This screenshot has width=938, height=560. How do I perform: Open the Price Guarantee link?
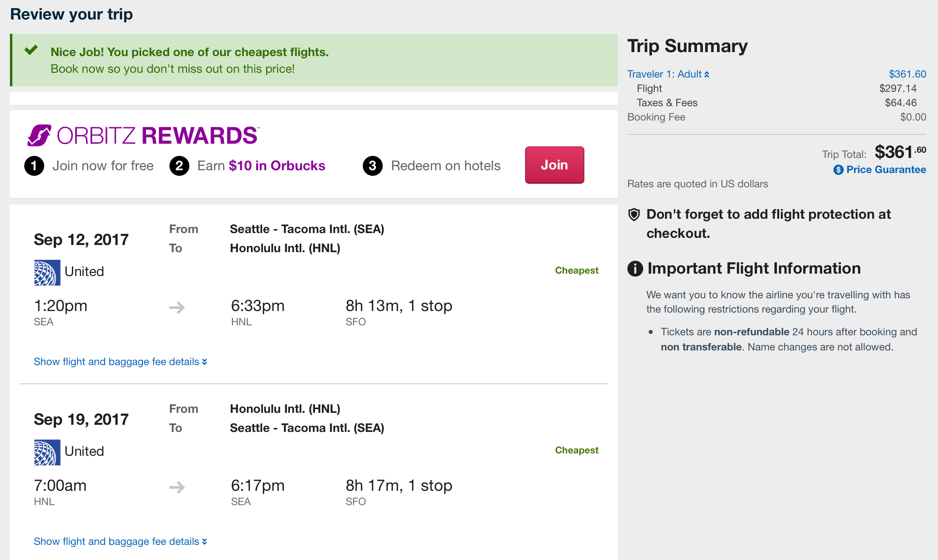pyautogui.click(x=886, y=170)
